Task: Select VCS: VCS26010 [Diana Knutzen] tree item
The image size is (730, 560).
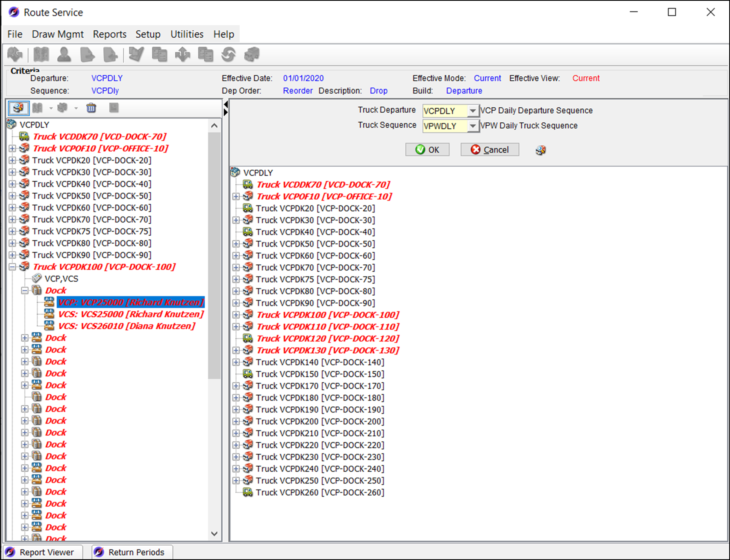Action: pyautogui.click(x=126, y=326)
